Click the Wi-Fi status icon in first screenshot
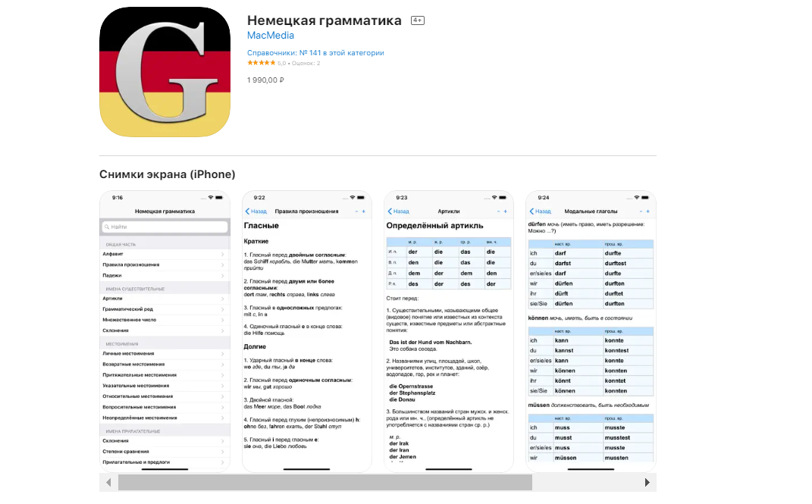Image resolution: width=812 pixels, height=504 pixels. [x=211, y=198]
